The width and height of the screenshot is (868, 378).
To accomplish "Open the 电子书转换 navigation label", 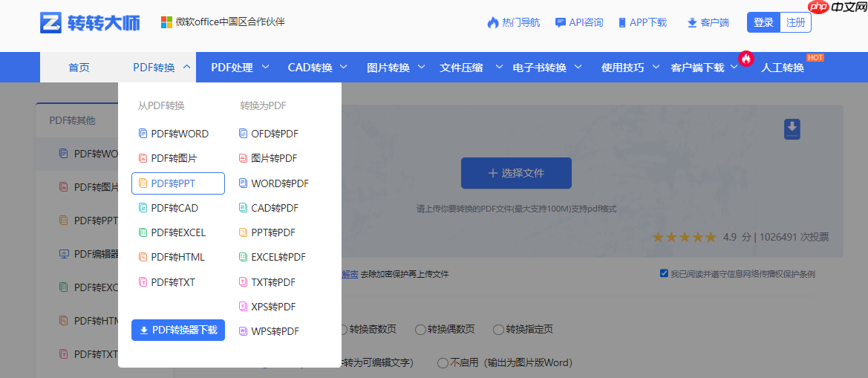I will coord(540,68).
